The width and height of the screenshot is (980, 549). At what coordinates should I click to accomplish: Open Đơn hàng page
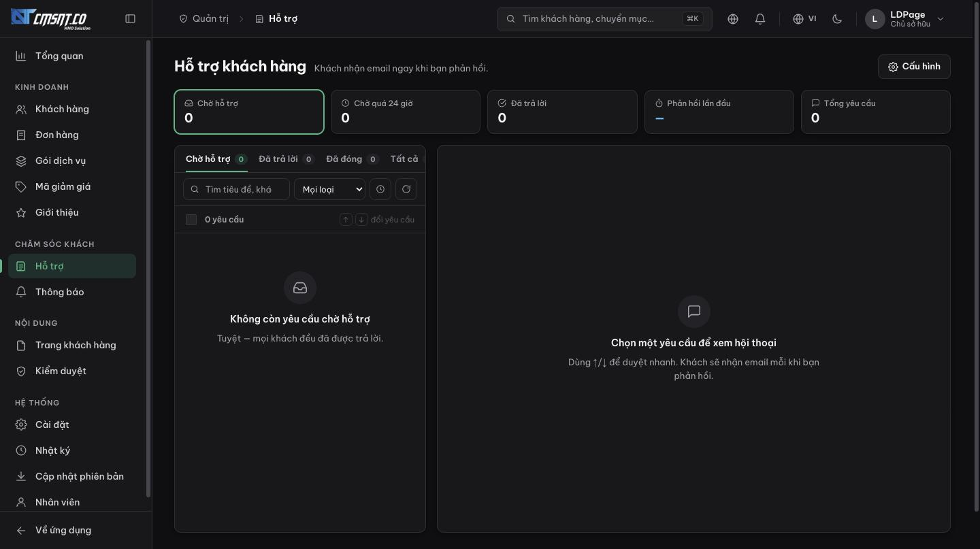click(72, 135)
